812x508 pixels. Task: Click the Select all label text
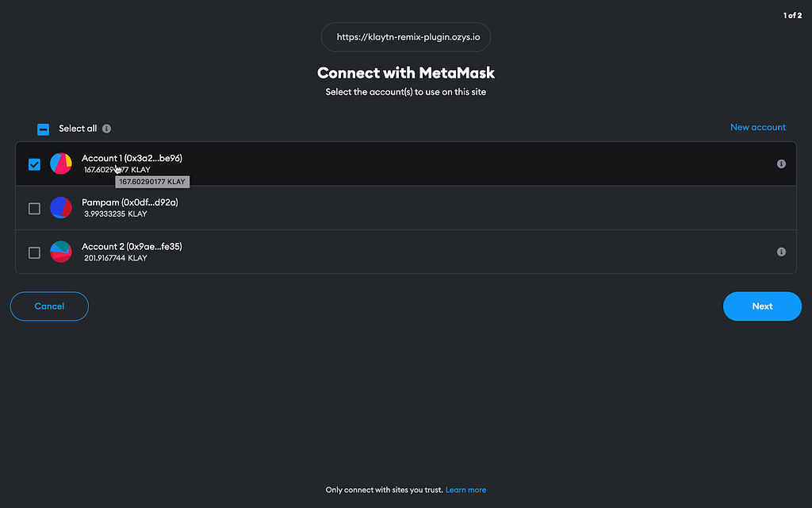pyautogui.click(x=78, y=129)
